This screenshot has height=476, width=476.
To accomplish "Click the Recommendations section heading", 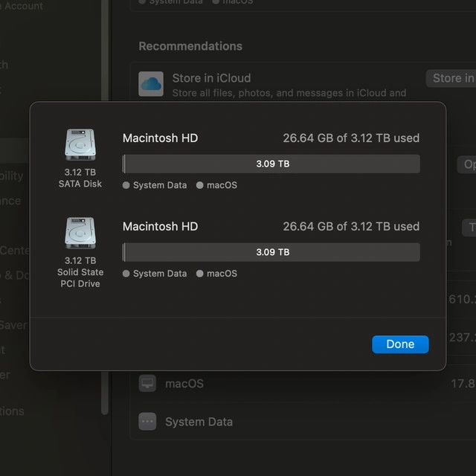I will coord(190,46).
